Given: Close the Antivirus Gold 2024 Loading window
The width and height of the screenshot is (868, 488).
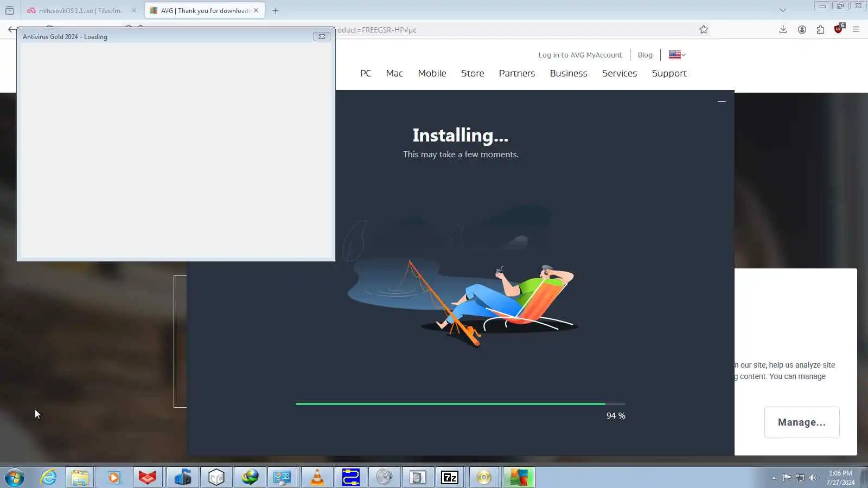Looking at the screenshot, I should (x=322, y=36).
